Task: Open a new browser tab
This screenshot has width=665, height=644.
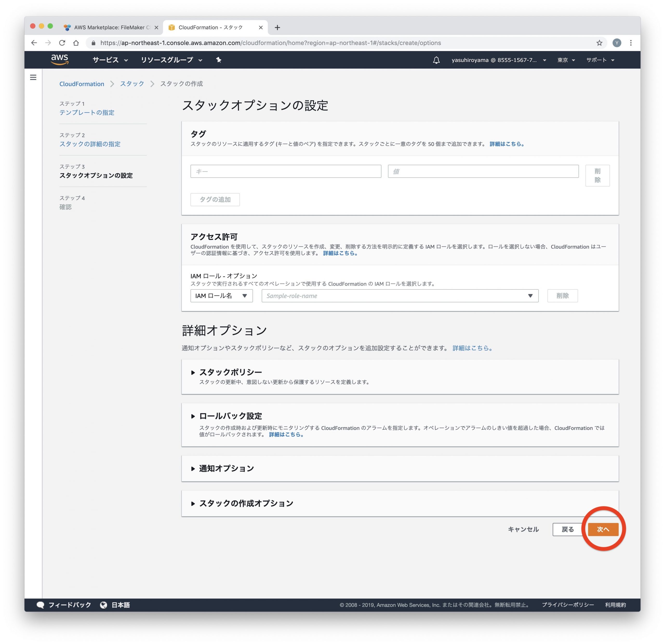Action: point(277,28)
